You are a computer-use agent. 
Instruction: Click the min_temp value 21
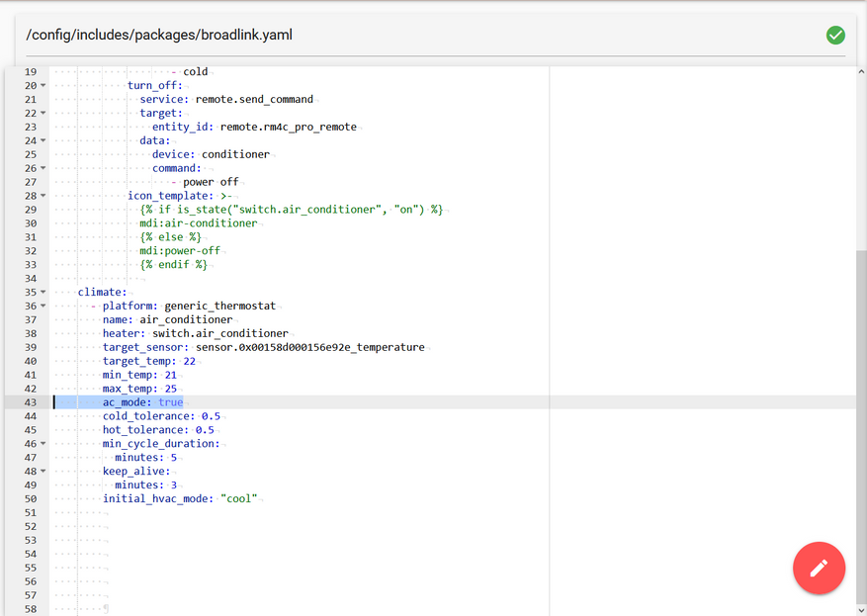coord(171,375)
